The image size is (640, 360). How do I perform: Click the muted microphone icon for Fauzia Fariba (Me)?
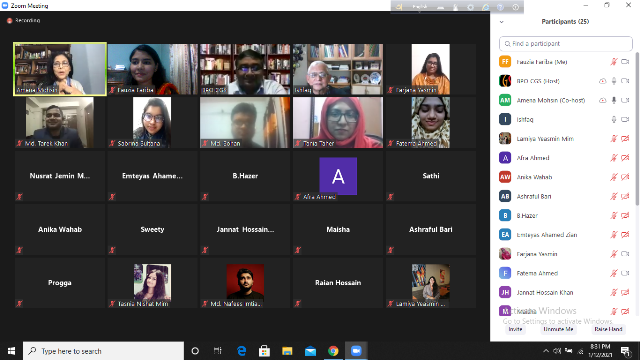pyautogui.click(x=614, y=62)
